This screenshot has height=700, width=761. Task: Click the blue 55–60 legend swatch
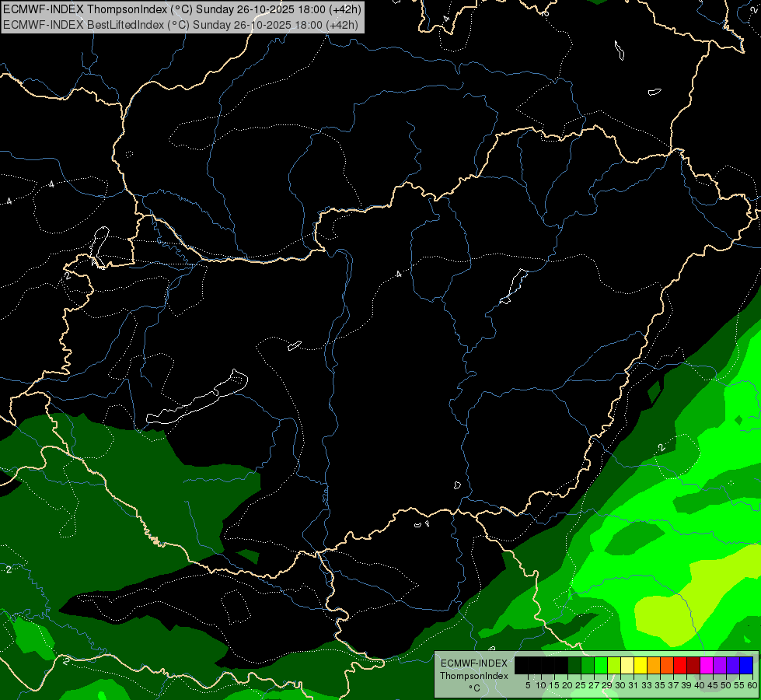point(746,665)
